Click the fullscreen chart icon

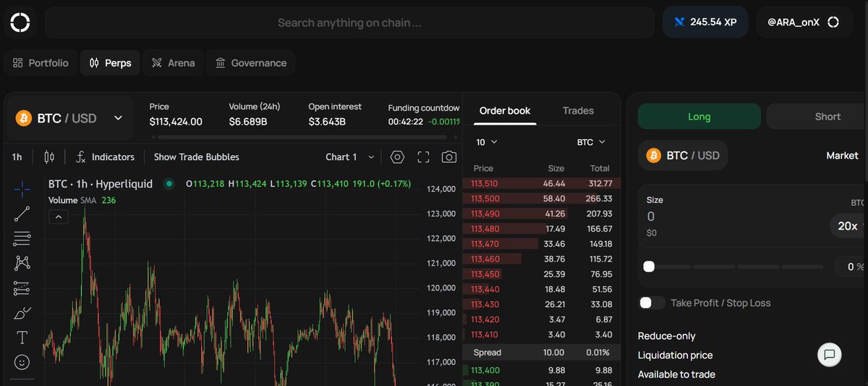point(424,156)
